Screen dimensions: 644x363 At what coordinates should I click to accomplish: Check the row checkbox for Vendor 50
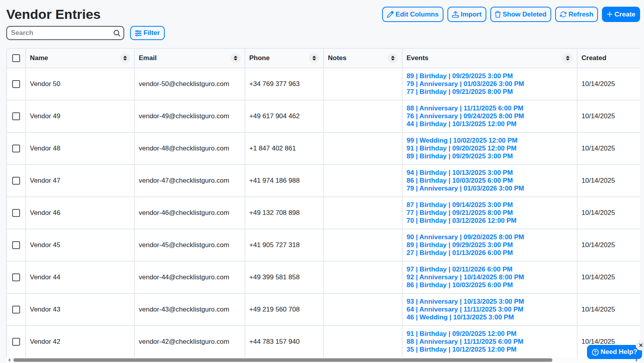coord(16,84)
